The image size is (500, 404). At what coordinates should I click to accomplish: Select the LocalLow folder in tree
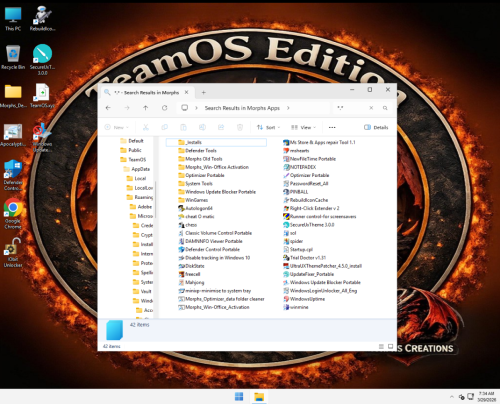click(140, 188)
